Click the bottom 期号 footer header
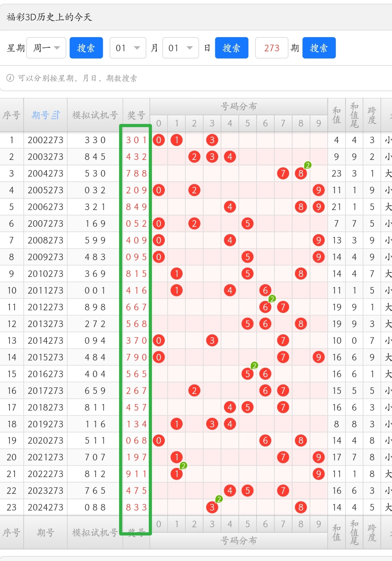The height and width of the screenshot is (561, 392). click(45, 533)
